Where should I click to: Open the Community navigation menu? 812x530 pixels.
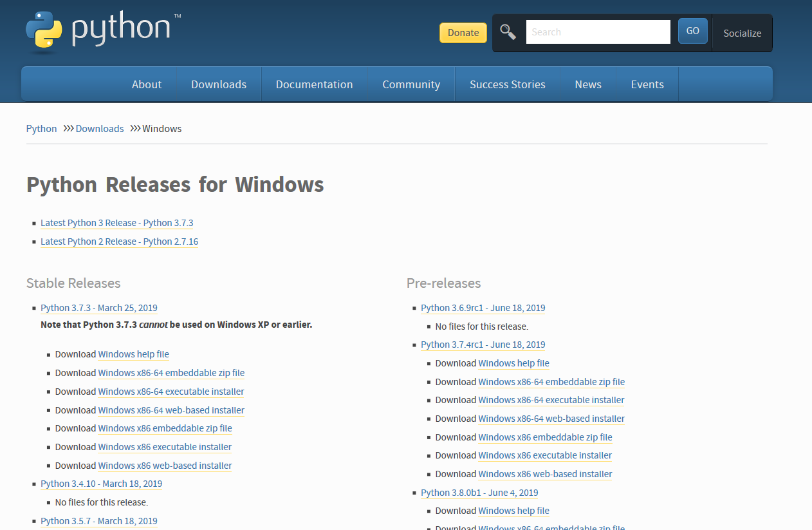tap(411, 84)
